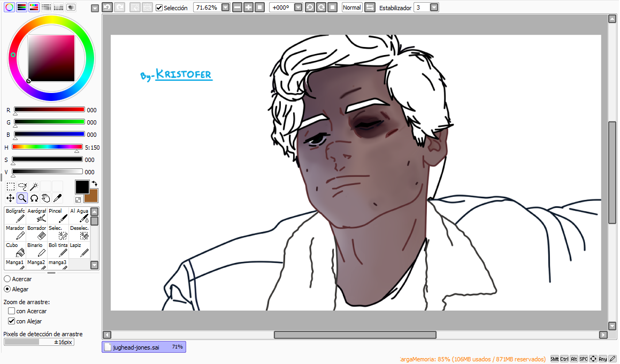Choose the Al Agua brush

click(x=79, y=215)
